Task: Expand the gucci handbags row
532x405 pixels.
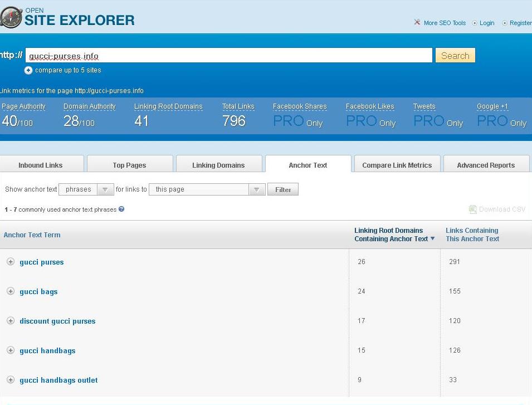Action: [x=10, y=350]
